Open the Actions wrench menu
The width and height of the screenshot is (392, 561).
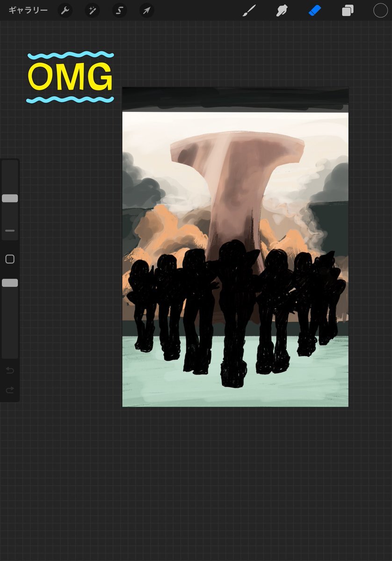pos(65,11)
